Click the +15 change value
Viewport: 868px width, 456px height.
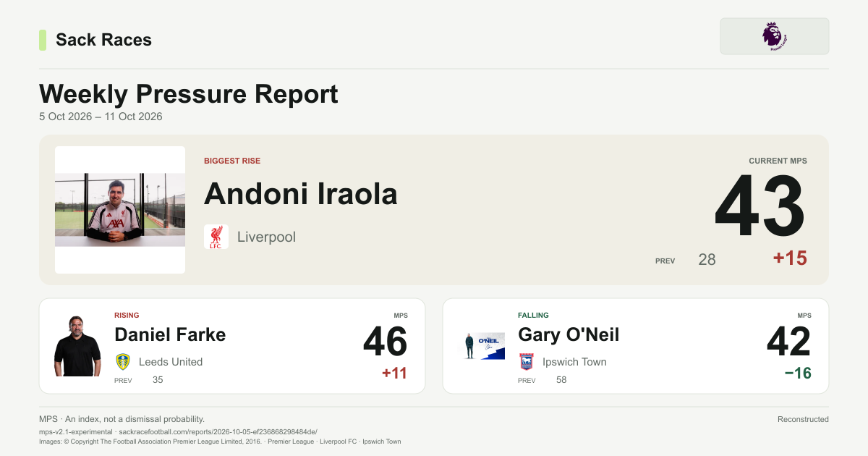[790, 258]
